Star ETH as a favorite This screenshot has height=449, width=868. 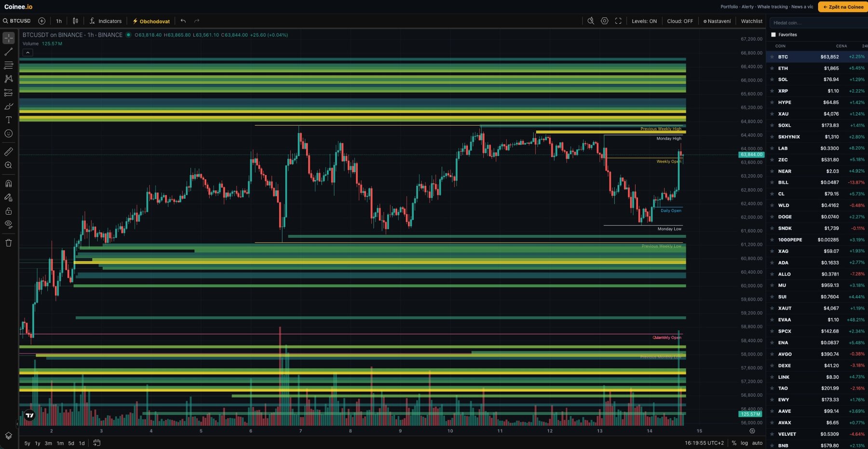click(772, 68)
